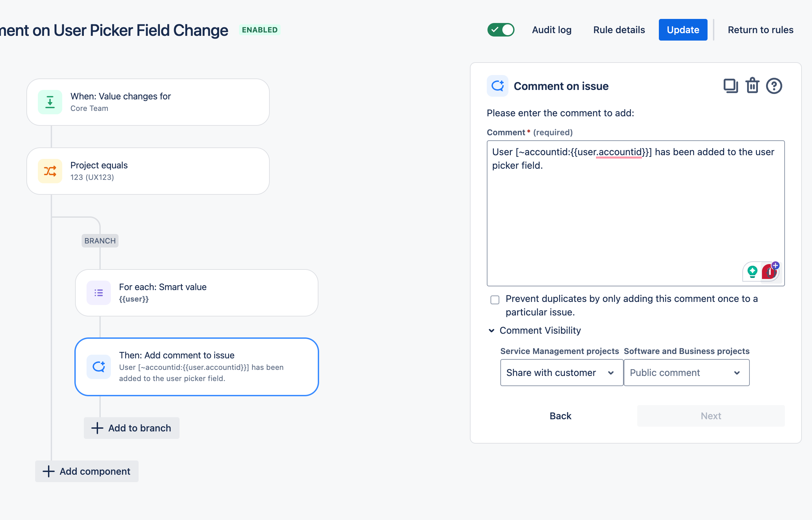Click the red extension icon in comment box
Image resolution: width=812 pixels, height=520 pixels.
769,271
